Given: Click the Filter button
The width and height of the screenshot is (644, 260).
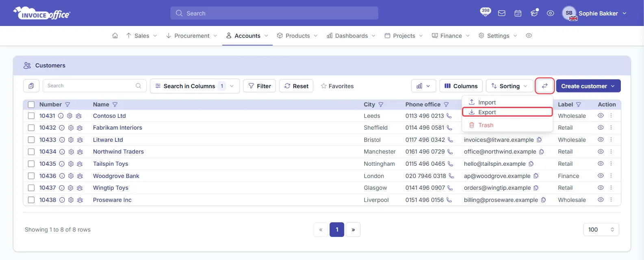Looking at the screenshot, I should 260,86.
